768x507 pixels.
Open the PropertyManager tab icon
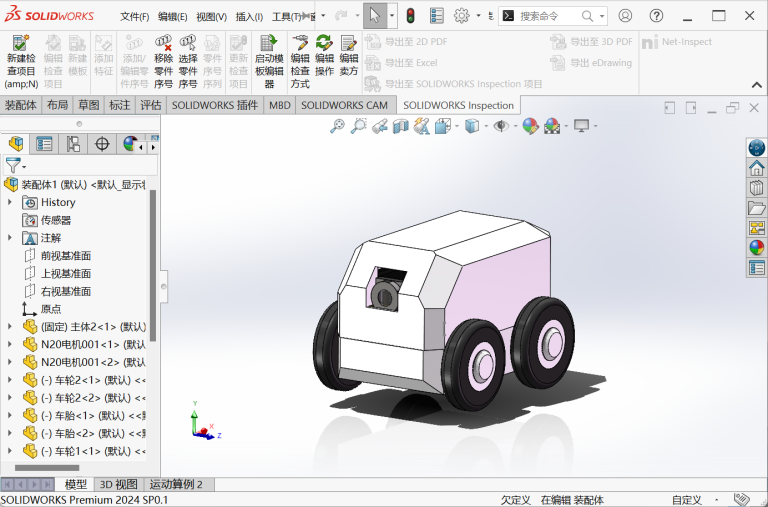click(x=44, y=144)
